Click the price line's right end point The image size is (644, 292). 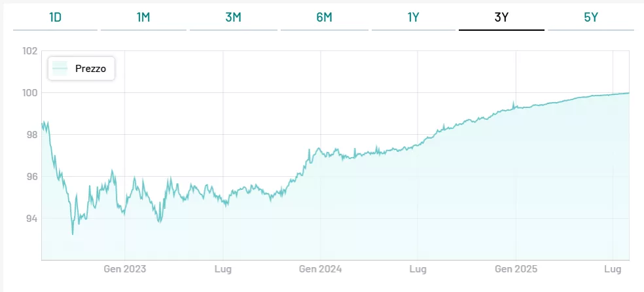(629, 93)
